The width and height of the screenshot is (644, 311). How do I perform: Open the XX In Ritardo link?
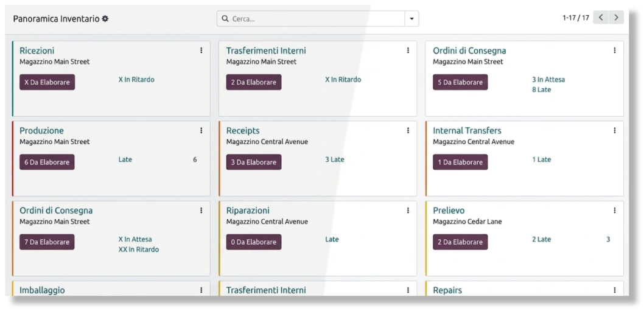[x=138, y=250]
